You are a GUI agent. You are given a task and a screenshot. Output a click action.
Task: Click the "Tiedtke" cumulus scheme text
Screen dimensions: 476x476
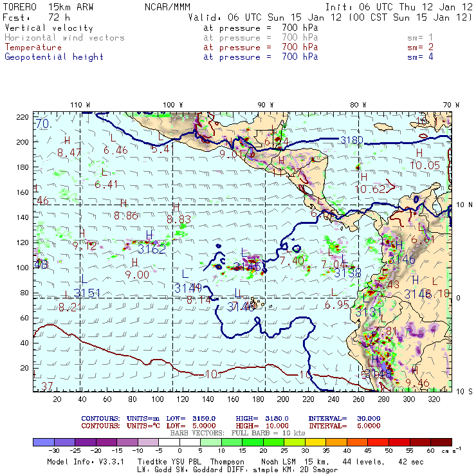[x=152, y=462]
